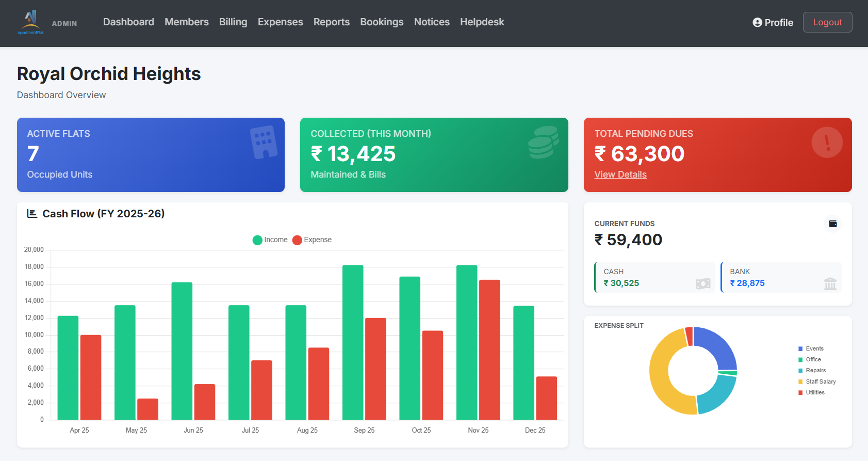
Task: Click the chart icon beside Cash Flow title
Action: 32,214
